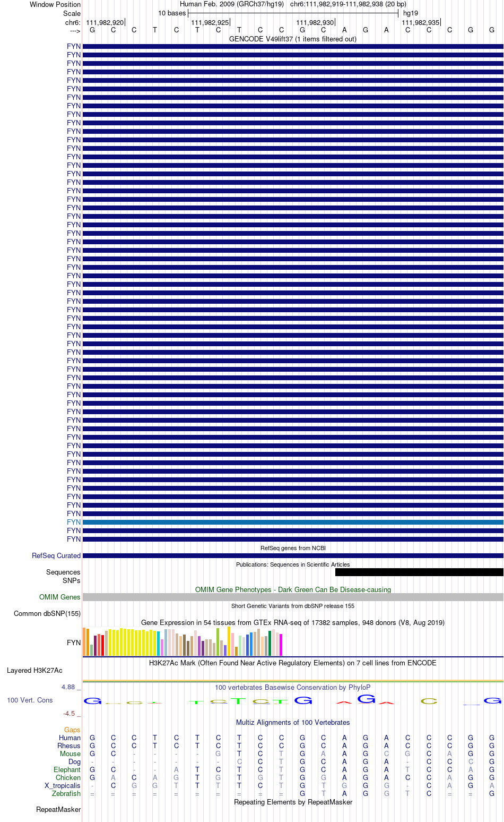Click the FYN label beside GTEx chart
Image resolution: width=504 pixels, height=822 pixels.
pos(74,643)
